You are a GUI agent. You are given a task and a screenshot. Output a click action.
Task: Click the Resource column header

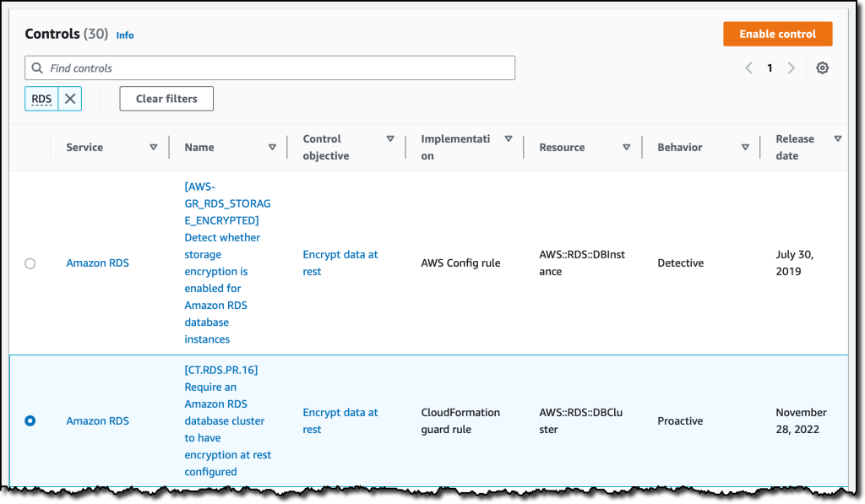(562, 147)
